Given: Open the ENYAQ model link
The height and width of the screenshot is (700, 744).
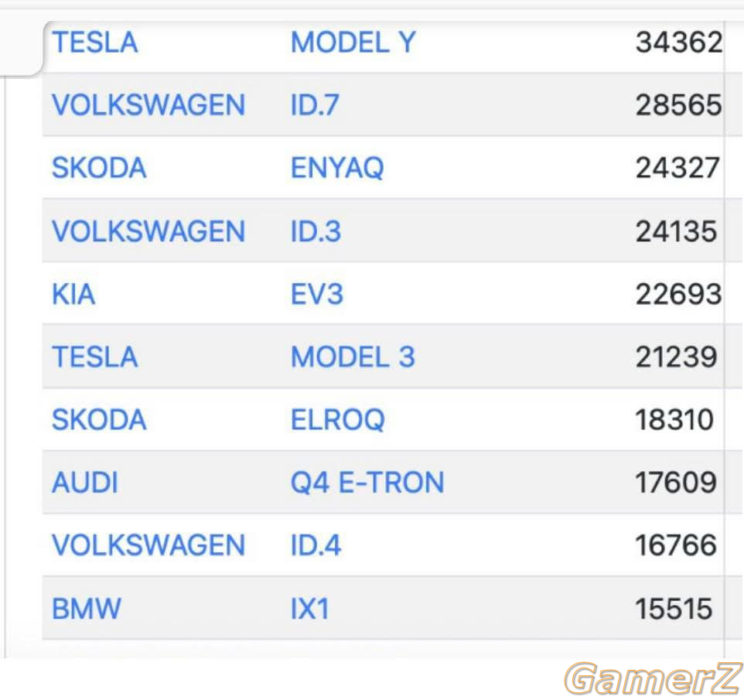Looking at the screenshot, I should pos(337,168).
